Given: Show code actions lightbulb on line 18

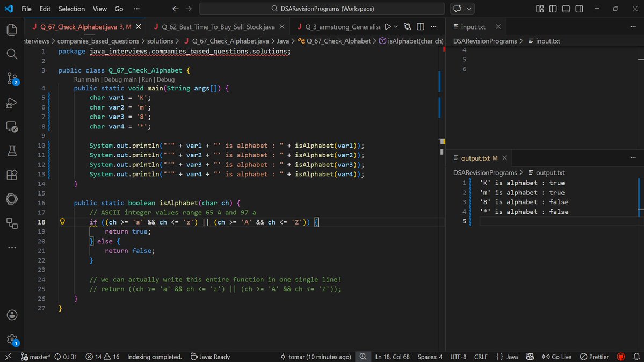Looking at the screenshot, I should pos(62,221).
